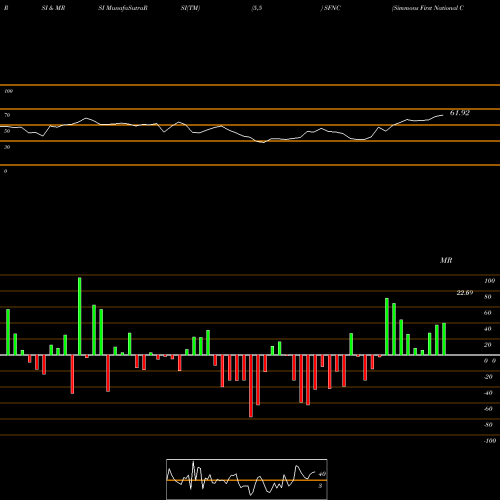The width and height of the screenshot is (500, 500).
Task: Click the RSI axis label 50
Action: pyautogui.click(x=7, y=131)
